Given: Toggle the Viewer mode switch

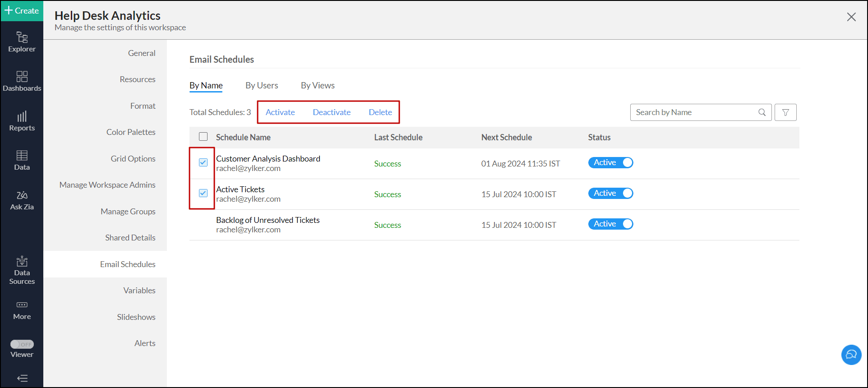Looking at the screenshot, I should click(x=22, y=344).
